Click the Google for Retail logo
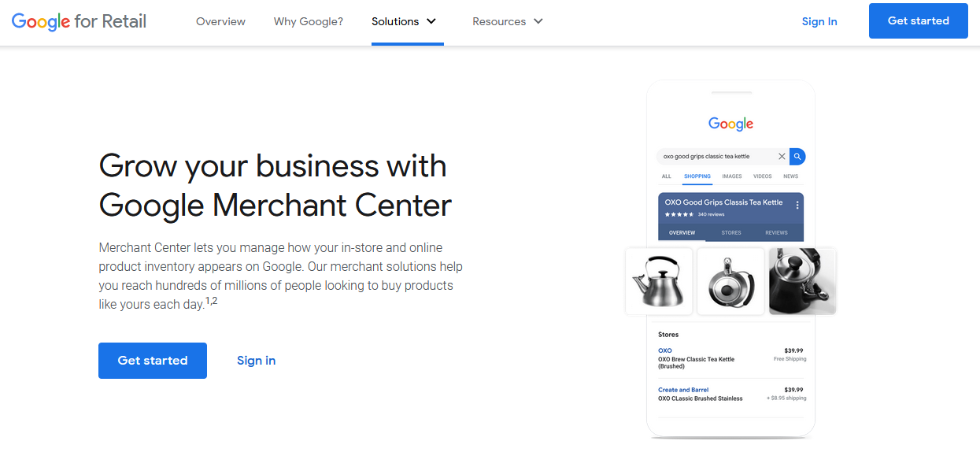Viewport: 980px width, 467px height. coord(79,21)
